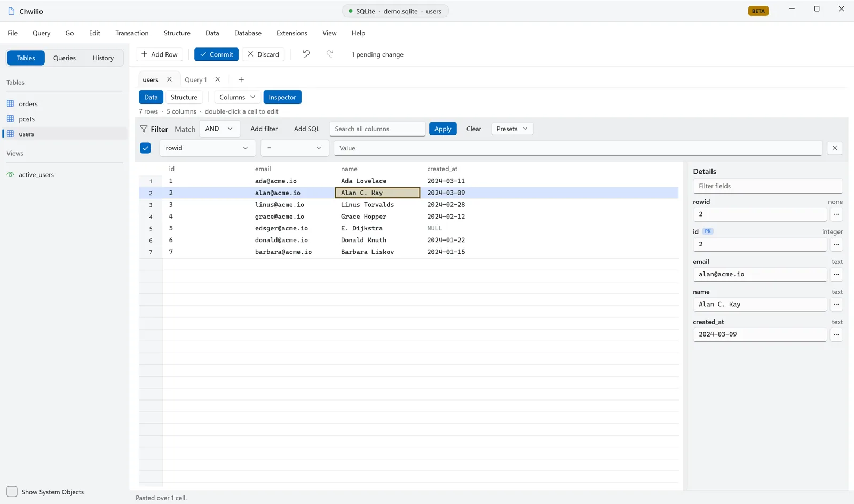
Task: Enable Show System Objects checkbox
Action: [12, 491]
